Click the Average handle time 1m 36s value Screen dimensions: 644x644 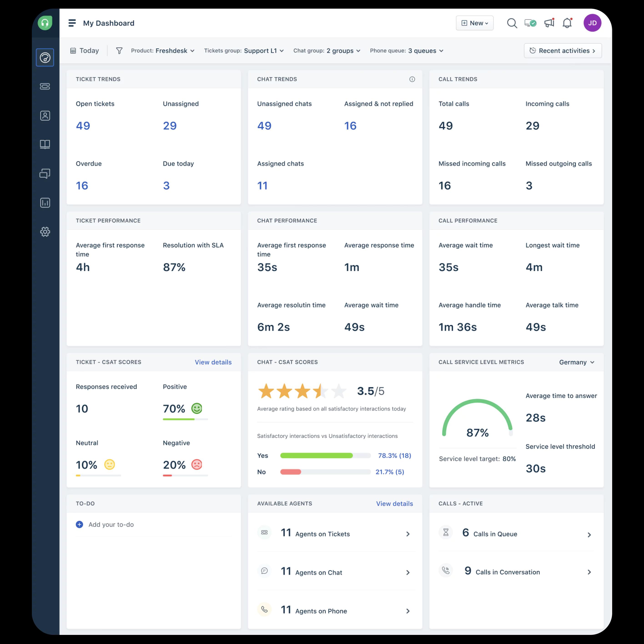[x=458, y=327]
